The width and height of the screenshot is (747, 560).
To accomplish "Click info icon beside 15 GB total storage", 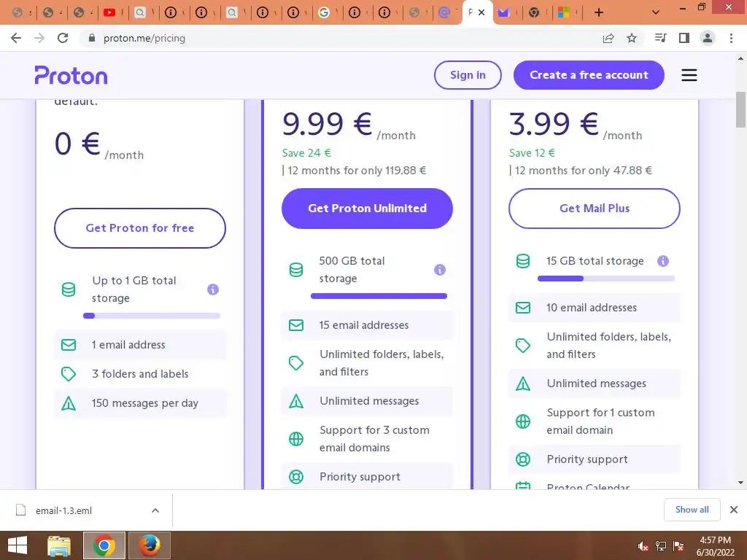I will click(662, 261).
